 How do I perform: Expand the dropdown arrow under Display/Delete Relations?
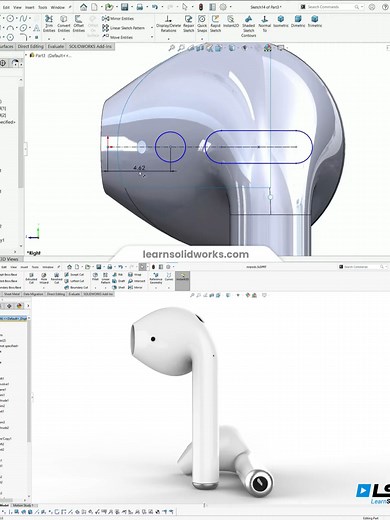click(169, 39)
